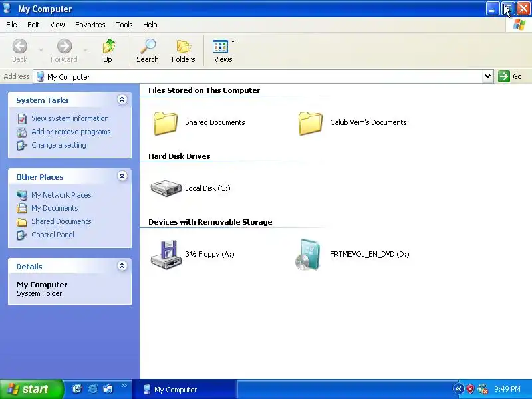This screenshot has height=399, width=532.
Task: Minimize the My Computer window
Action: tap(492, 9)
